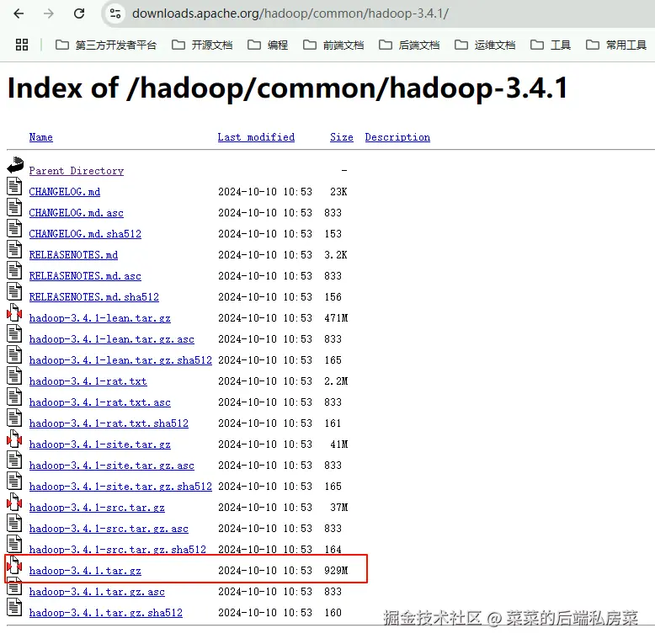Open hadoop-3.4.1-rat.txt link

(88, 381)
